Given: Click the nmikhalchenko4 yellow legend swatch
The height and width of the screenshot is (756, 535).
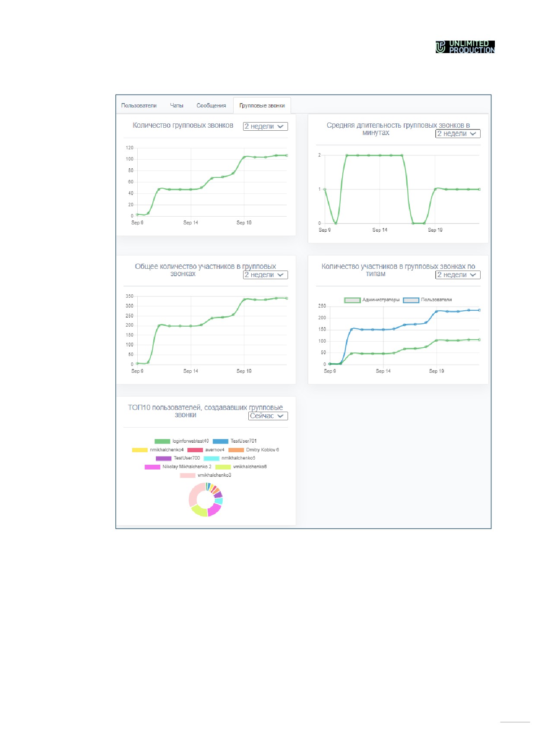Looking at the screenshot, I should (x=140, y=450).
